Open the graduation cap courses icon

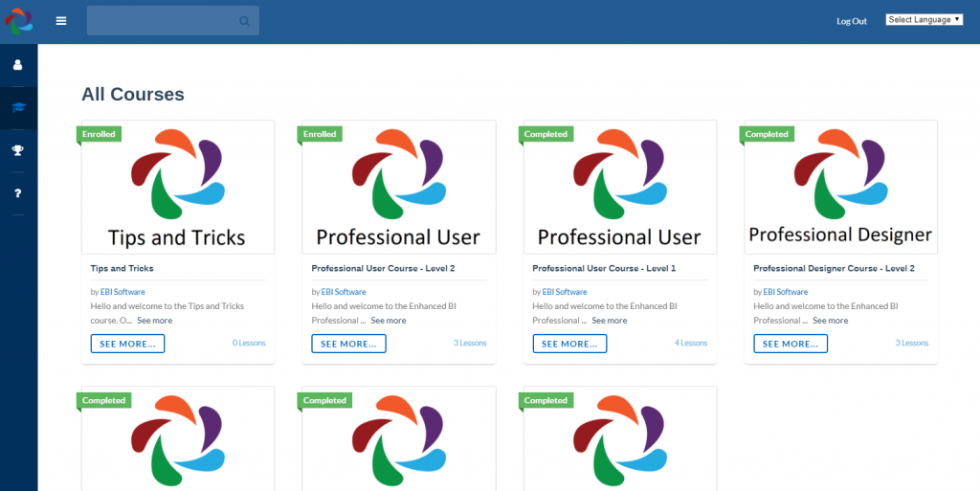click(19, 107)
